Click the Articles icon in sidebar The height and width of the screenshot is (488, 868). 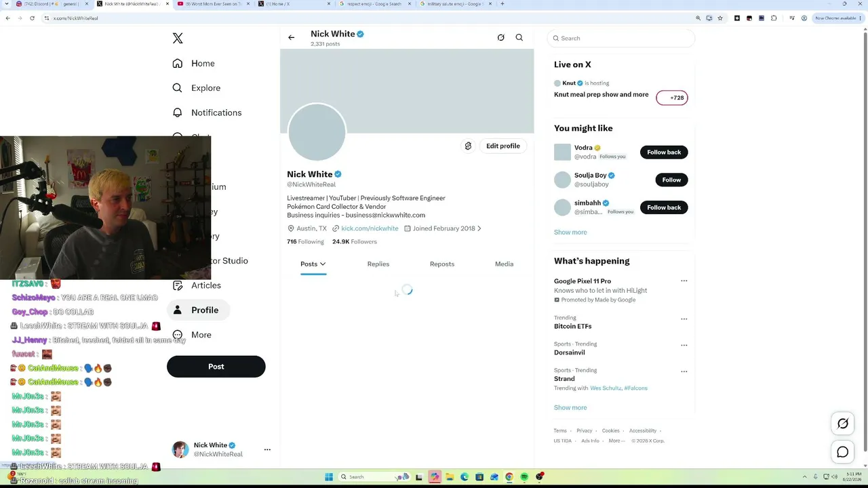177,285
